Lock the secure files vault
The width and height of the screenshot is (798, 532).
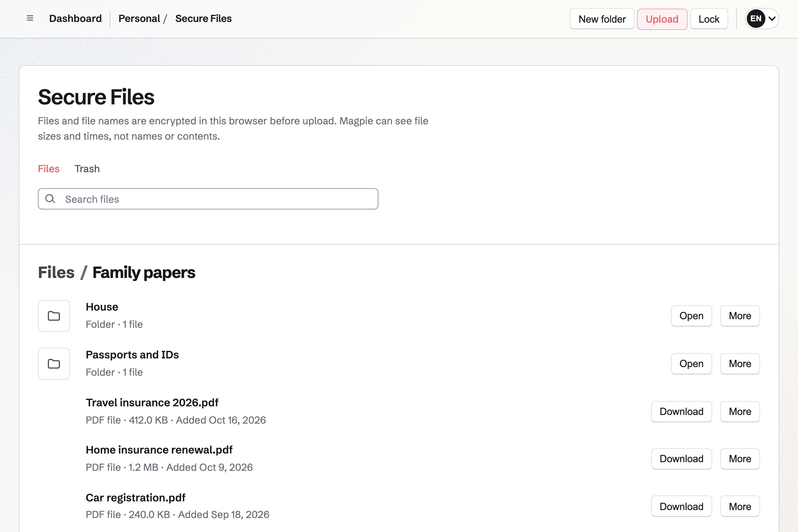[709, 19]
